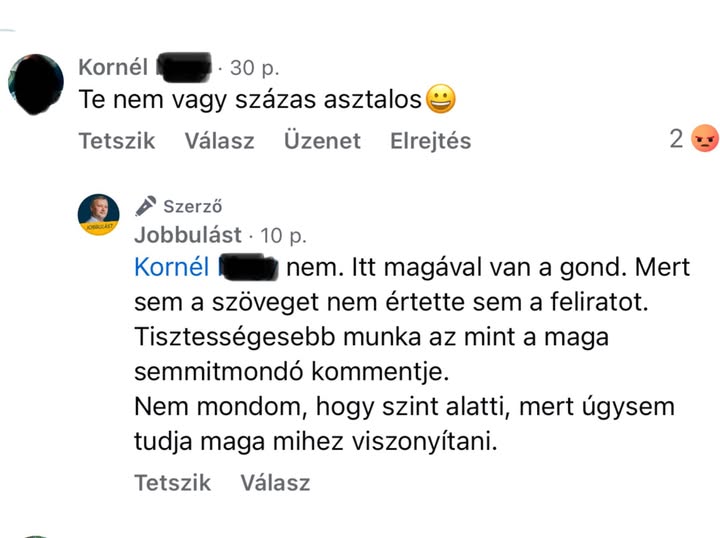Screen dimensions: 720x538
Task: Click the microphone icon beside Szerző
Action: tap(146, 206)
